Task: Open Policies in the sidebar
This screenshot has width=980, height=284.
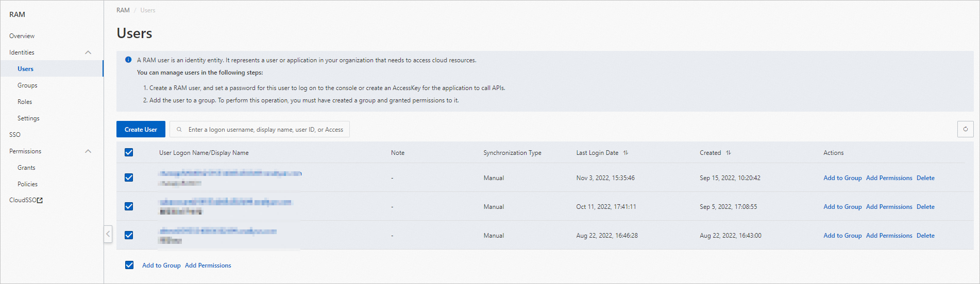Action: [27, 184]
